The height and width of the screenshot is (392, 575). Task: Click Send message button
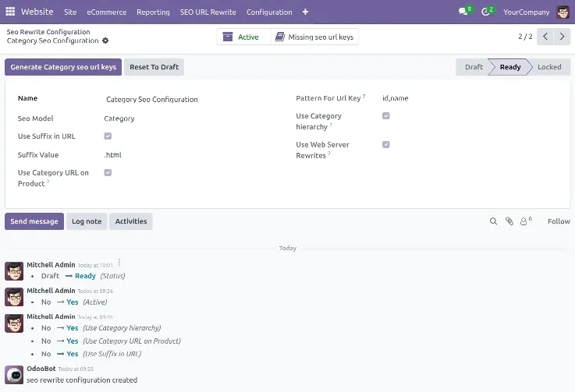tap(34, 221)
